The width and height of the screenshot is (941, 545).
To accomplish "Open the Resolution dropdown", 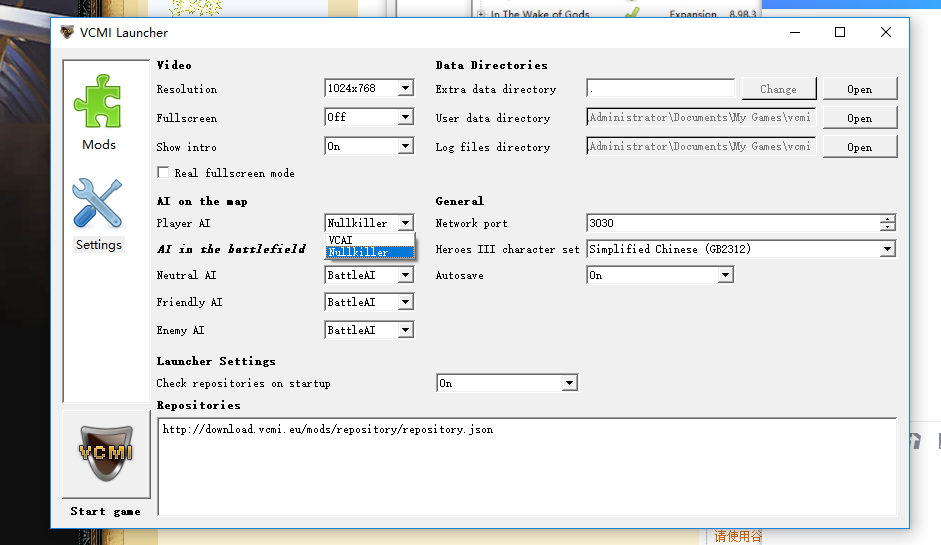I will 368,88.
